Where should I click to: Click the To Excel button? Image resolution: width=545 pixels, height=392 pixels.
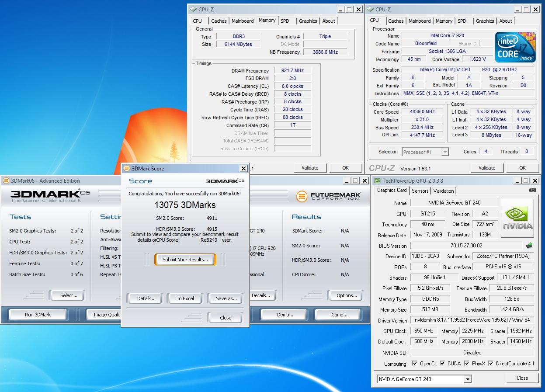(x=185, y=298)
